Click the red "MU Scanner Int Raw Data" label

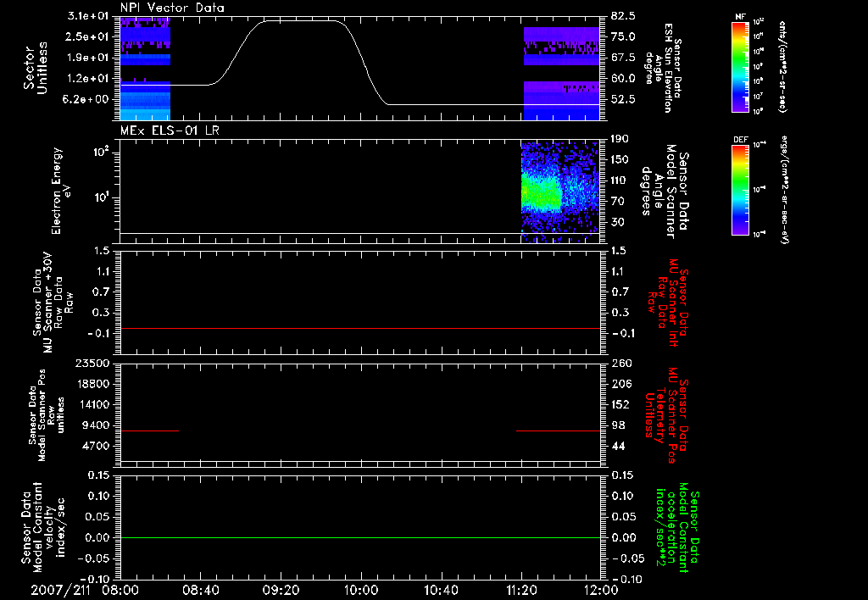pos(667,303)
